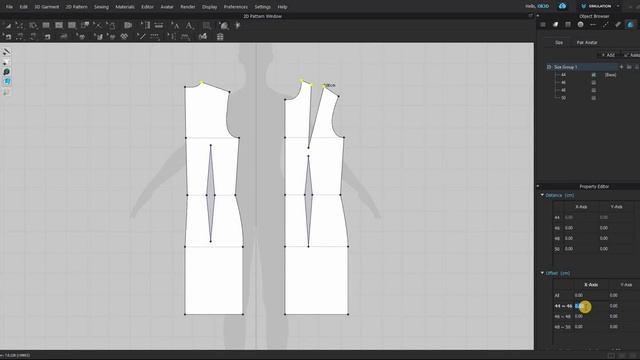Collapse the Offset (cm) section
This screenshot has width=640, height=360.
542,273
